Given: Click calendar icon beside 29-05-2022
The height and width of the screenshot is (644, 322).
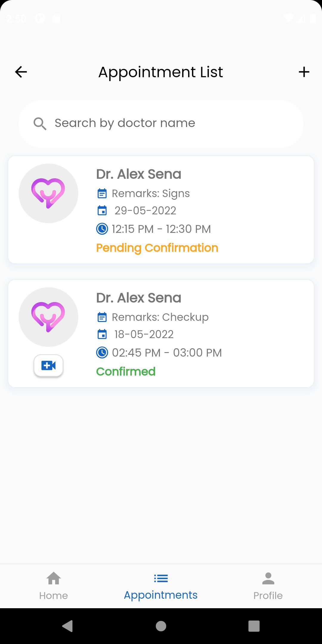Looking at the screenshot, I should point(102,210).
